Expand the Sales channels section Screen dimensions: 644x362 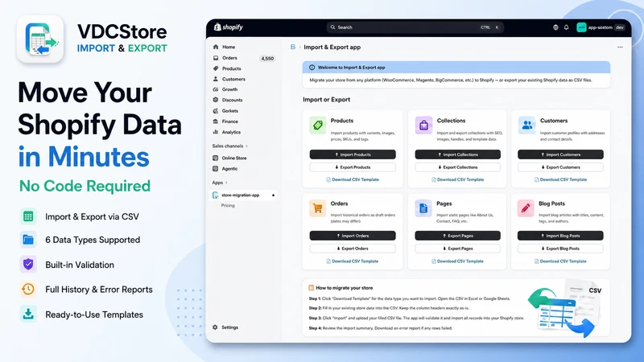coord(230,146)
